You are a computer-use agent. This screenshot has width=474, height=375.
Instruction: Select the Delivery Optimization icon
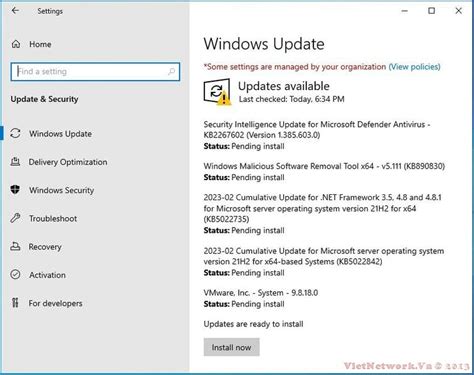point(15,162)
